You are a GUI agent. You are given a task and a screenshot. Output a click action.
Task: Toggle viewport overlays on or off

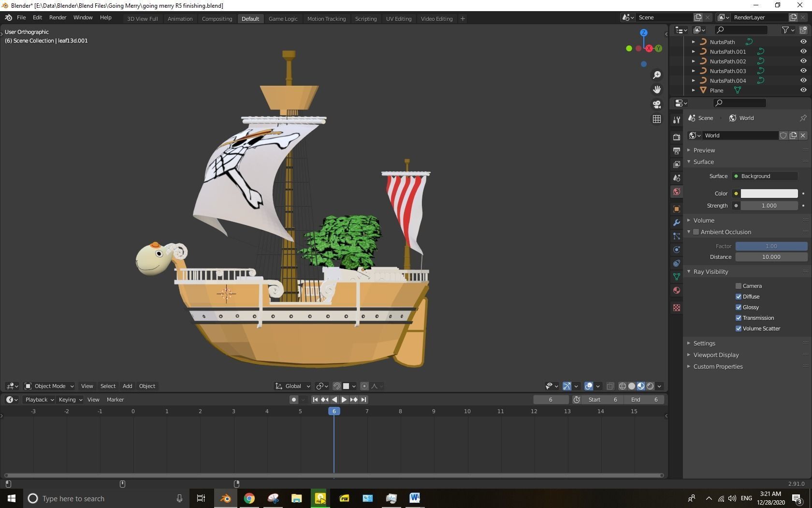tap(589, 386)
